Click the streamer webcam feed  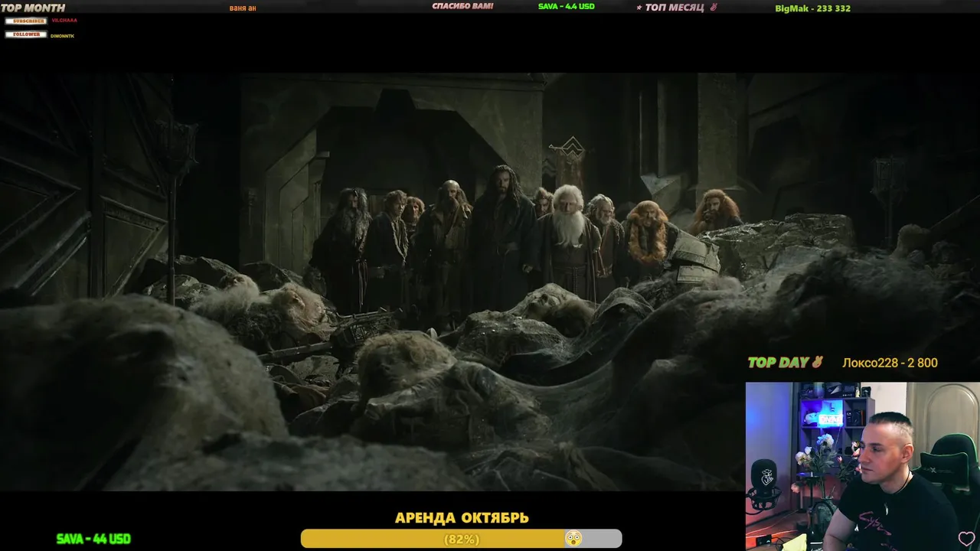(863, 466)
